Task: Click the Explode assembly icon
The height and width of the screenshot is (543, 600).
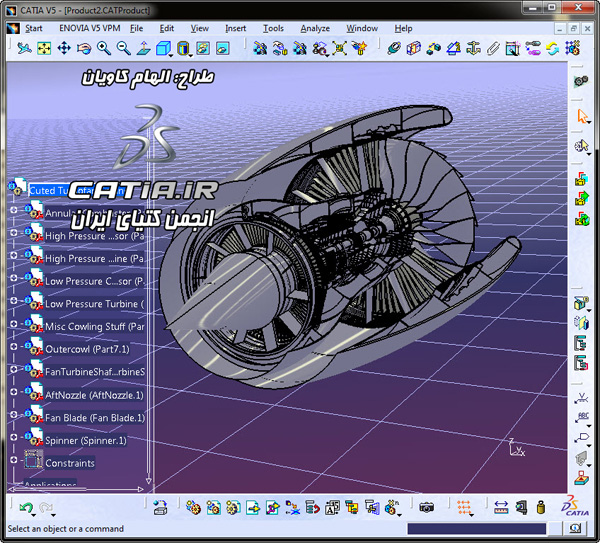Action: [339, 49]
